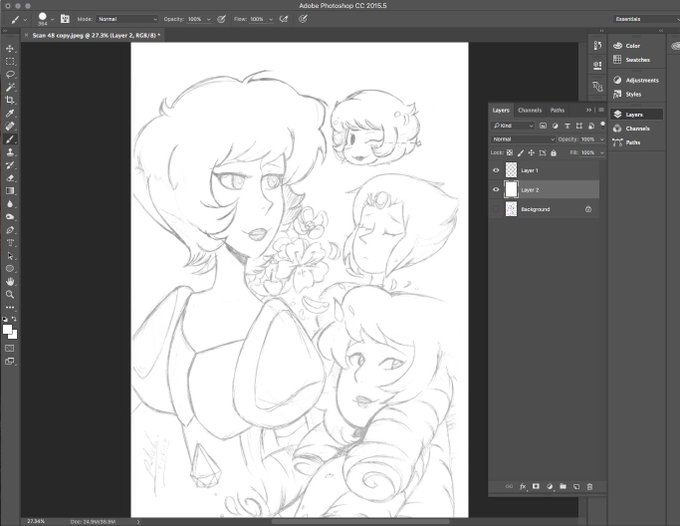Switch to the Paths tab
Image resolution: width=680 pixels, height=526 pixels.
557,110
